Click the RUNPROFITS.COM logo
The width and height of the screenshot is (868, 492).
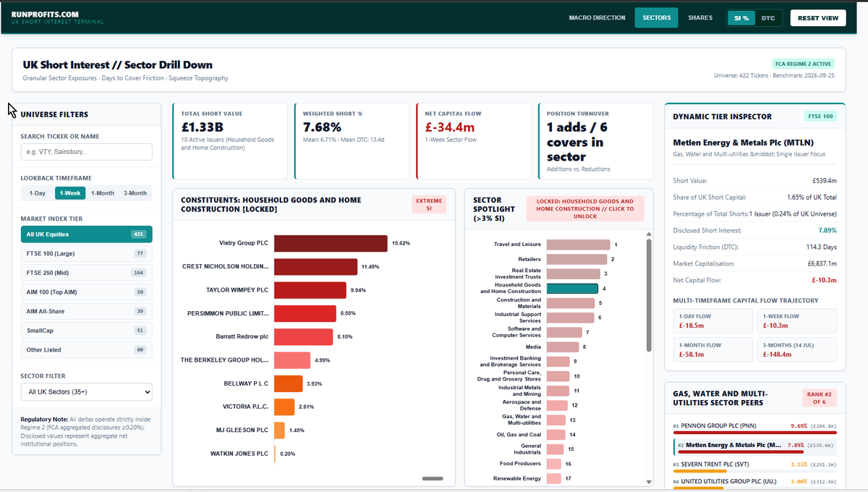[46, 14]
